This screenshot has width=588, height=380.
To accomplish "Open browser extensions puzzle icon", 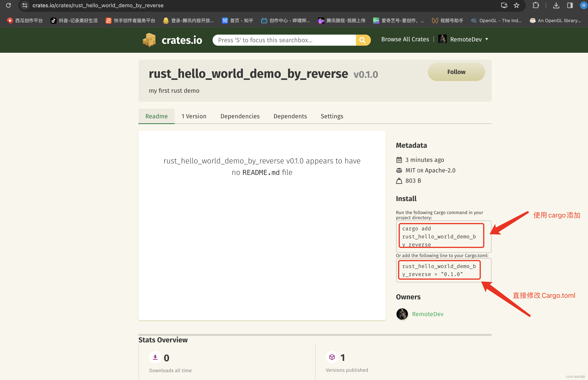I will pyautogui.click(x=536, y=5).
